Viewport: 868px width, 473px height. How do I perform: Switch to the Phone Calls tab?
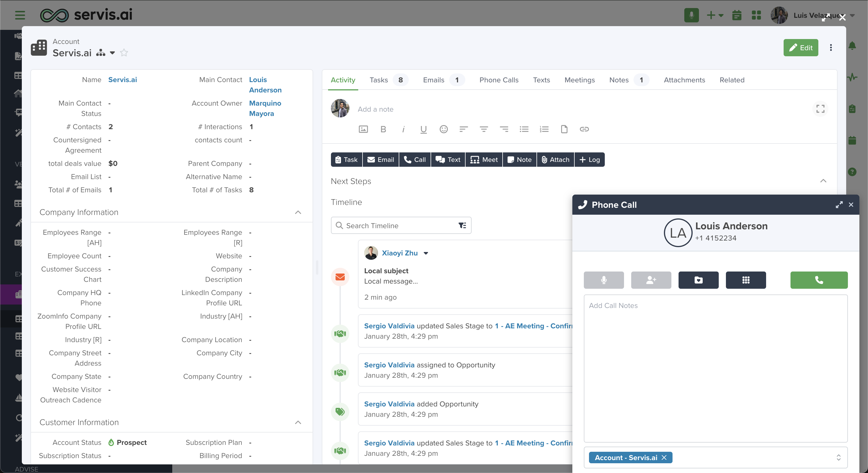click(499, 80)
